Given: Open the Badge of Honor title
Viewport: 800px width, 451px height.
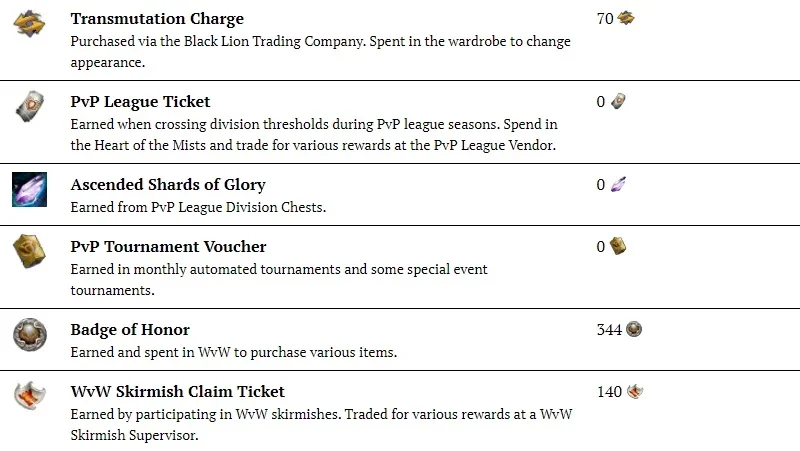Looking at the screenshot, I should pos(130,330).
